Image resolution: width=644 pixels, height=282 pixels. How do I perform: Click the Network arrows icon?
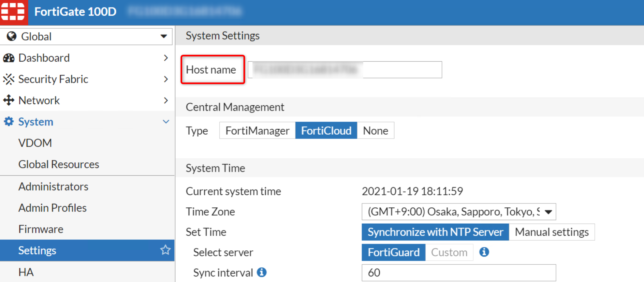[x=9, y=100]
